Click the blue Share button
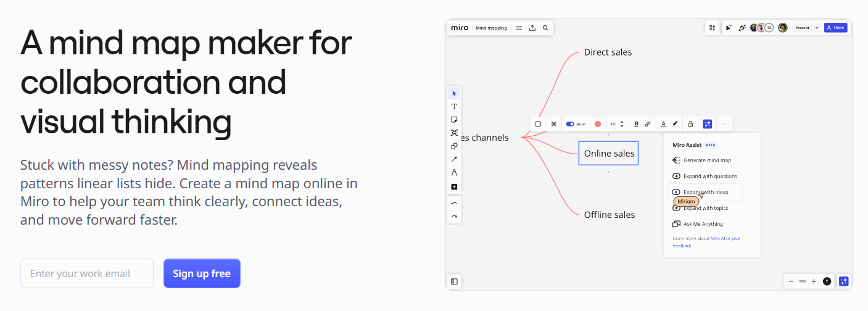The height and width of the screenshot is (311, 868). coord(836,28)
